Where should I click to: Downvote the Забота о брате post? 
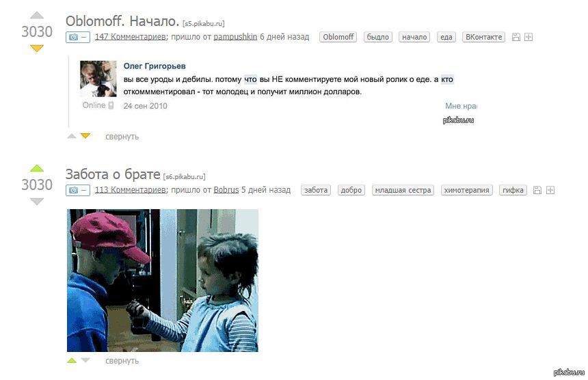point(37,202)
